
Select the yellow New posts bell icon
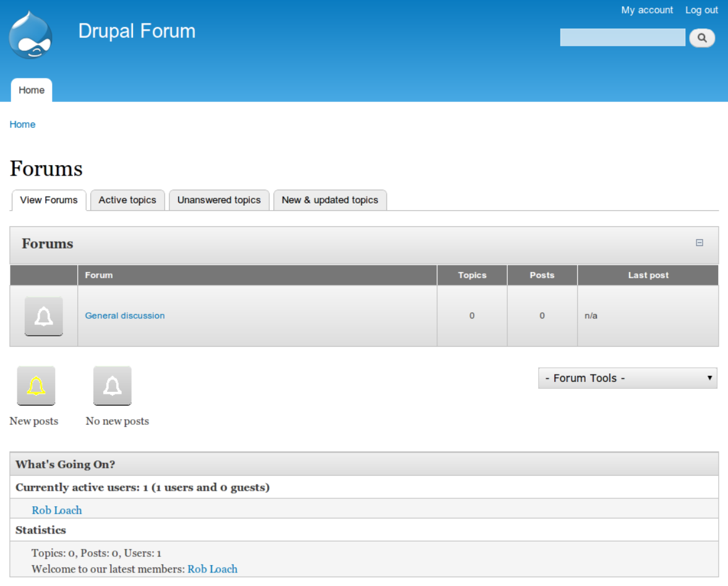click(35, 385)
